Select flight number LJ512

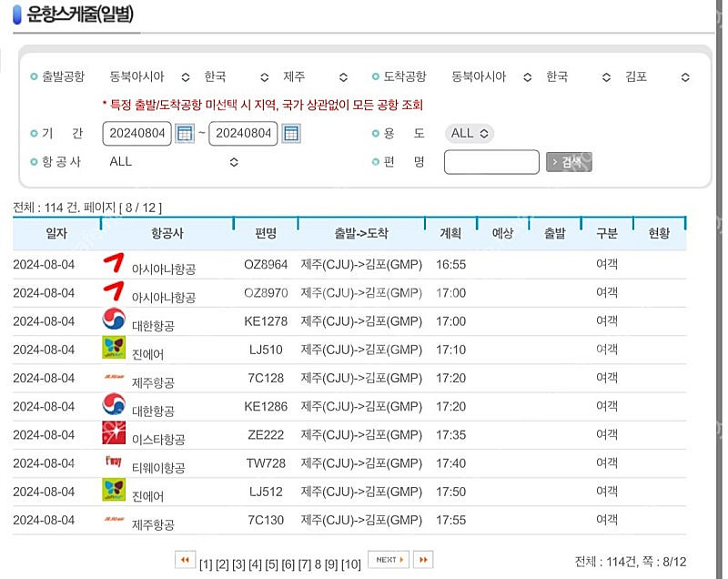click(266, 492)
